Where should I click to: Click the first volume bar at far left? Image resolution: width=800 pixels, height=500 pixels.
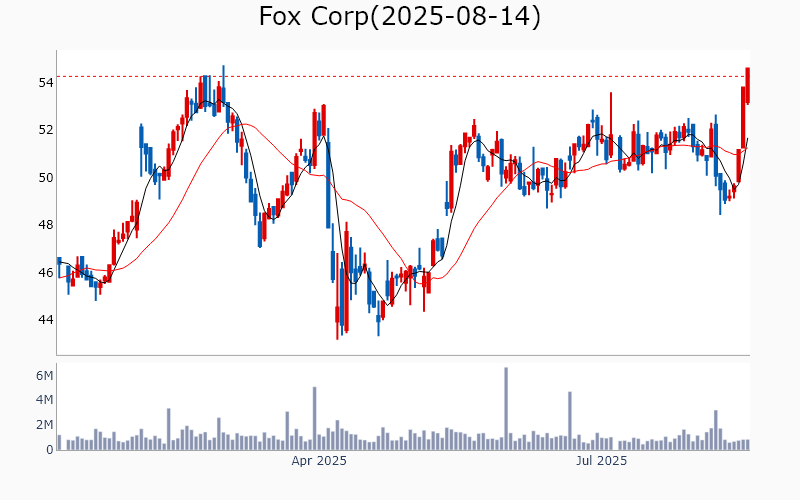tap(59, 443)
